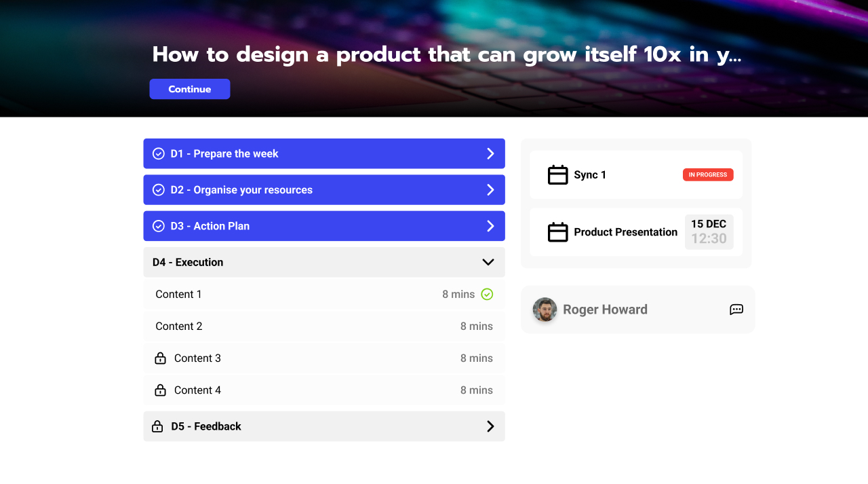Expand the D5 - Feedback section
The height and width of the screenshot is (484, 868).
[x=490, y=426]
